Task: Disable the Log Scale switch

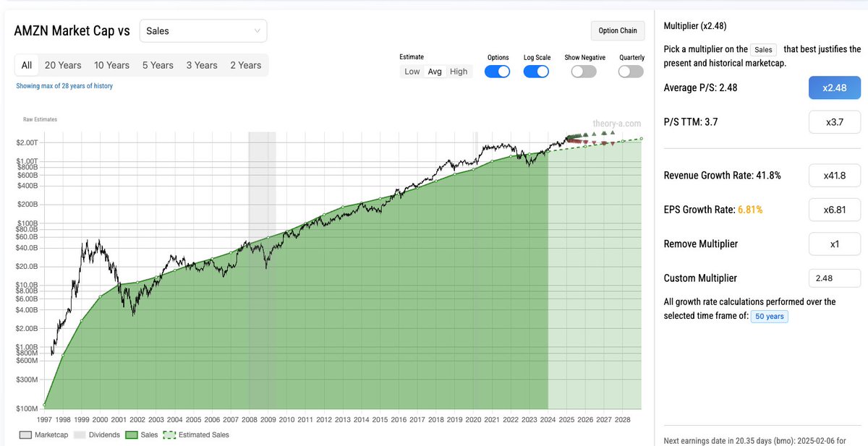Action: tap(537, 72)
